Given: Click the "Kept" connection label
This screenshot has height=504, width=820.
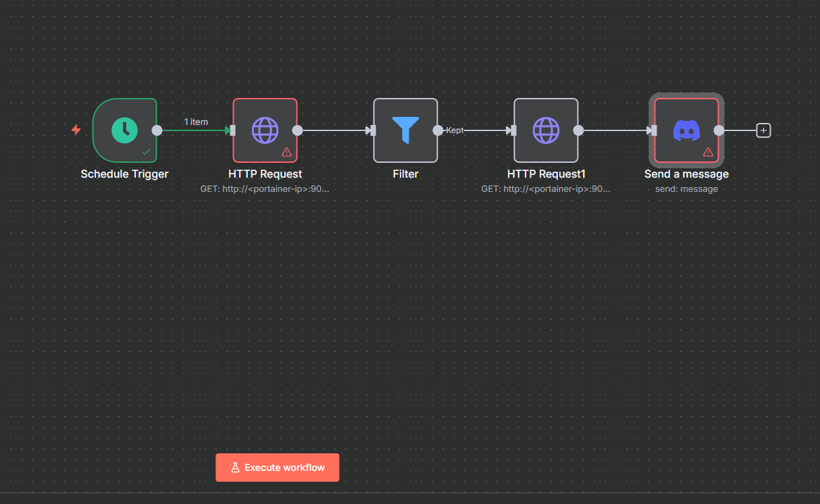Looking at the screenshot, I should (455, 130).
